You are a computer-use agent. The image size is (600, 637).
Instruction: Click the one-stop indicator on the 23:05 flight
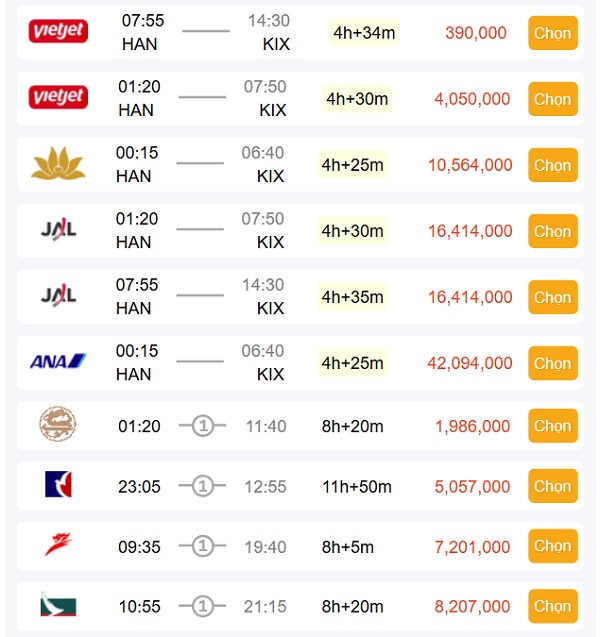202,486
